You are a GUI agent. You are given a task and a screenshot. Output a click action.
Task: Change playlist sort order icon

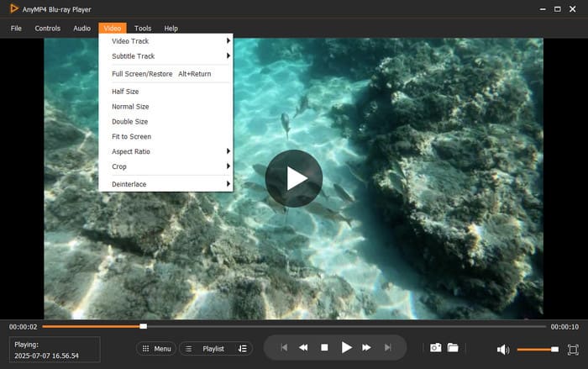(242, 349)
